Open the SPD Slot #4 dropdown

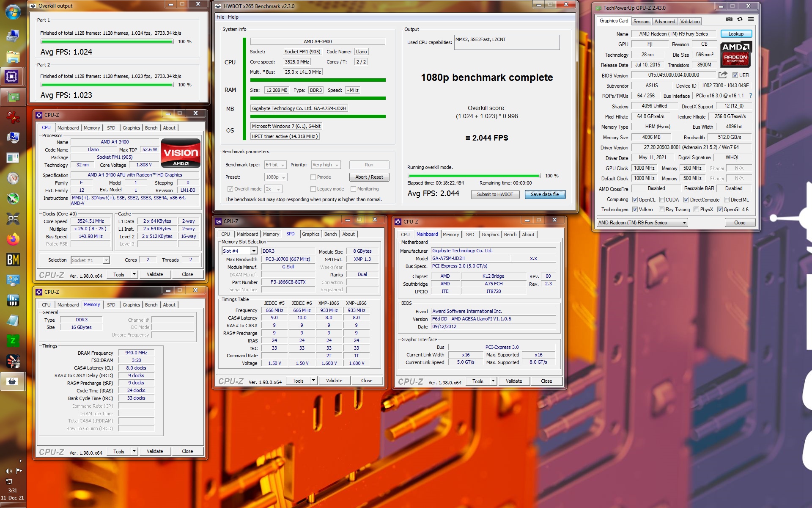click(240, 251)
